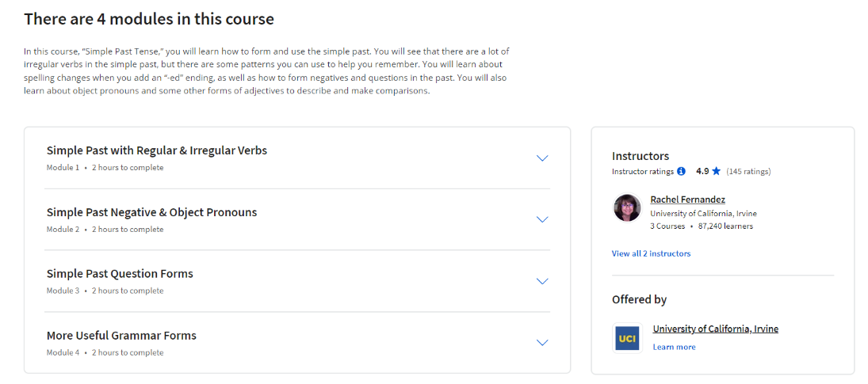Viewport: 868px width, 384px height.
Task: Expand Simple Past Question Forms chevron
Action: 542,281
